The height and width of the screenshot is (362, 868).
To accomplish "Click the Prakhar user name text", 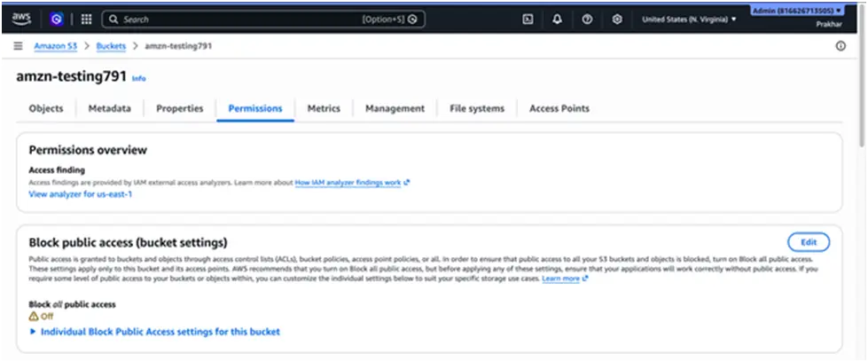I will click(829, 24).
